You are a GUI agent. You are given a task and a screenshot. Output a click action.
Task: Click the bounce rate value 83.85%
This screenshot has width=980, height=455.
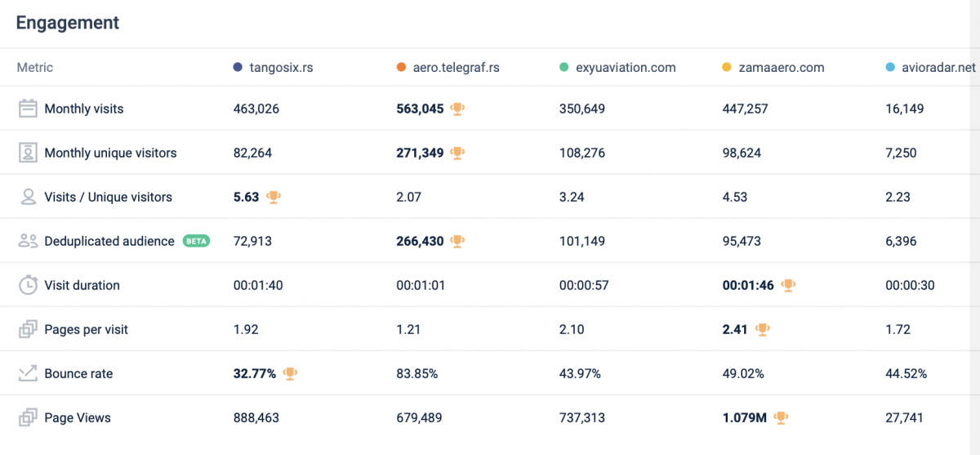click(417, 373)
